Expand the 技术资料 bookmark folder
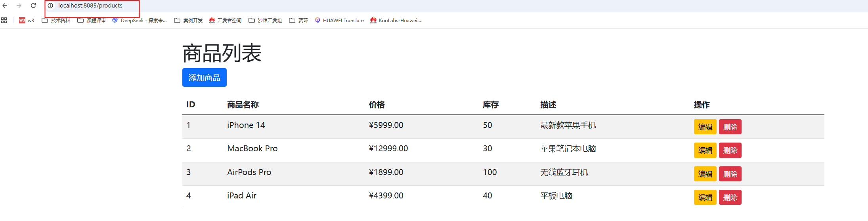Screen dimensions: 868x221 pyautogui.click(x=56, y=20)
